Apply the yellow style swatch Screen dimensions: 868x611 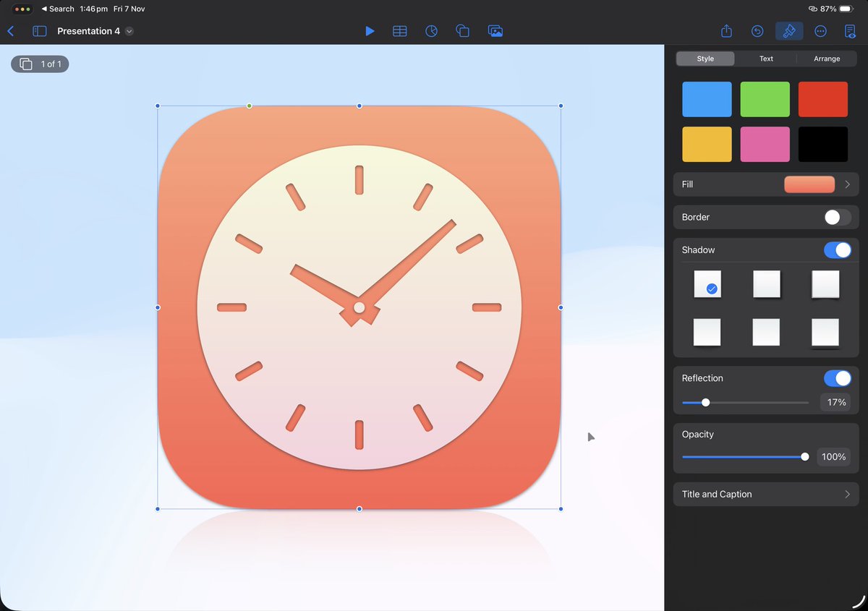[707, 144]
